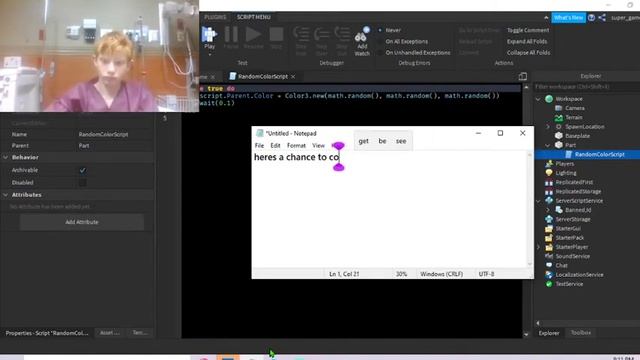The width and height of the screenshot is (640, 360).
Task: Click the share icon in title bar
Action: coord(602,18)
